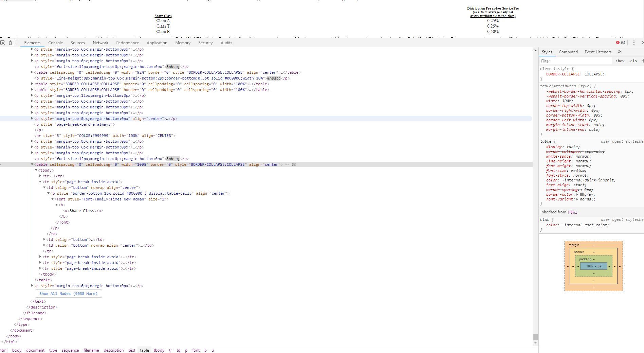Viewport: 644px width, 353px height.
Task: Collapse the b element node
Action: 57,205
